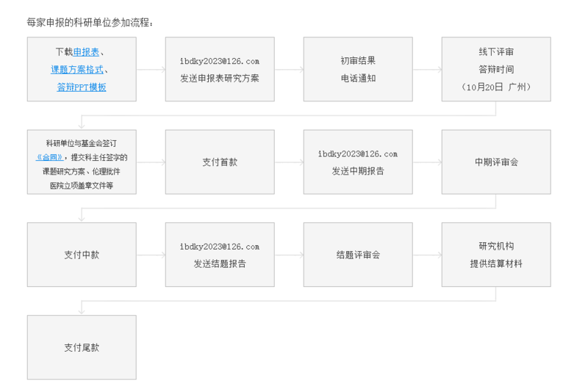Click the 支付首款 step box
The width and height of the screenshot is (588, 392).
tap(220, 162)
